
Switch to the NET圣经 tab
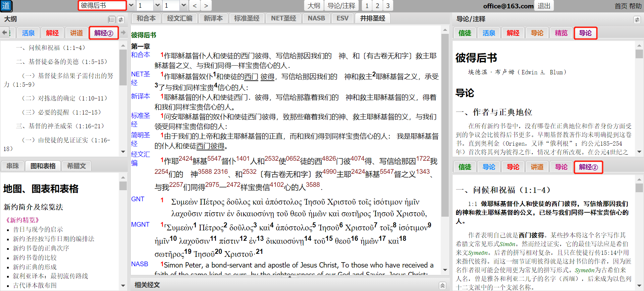tap(283, 18)
